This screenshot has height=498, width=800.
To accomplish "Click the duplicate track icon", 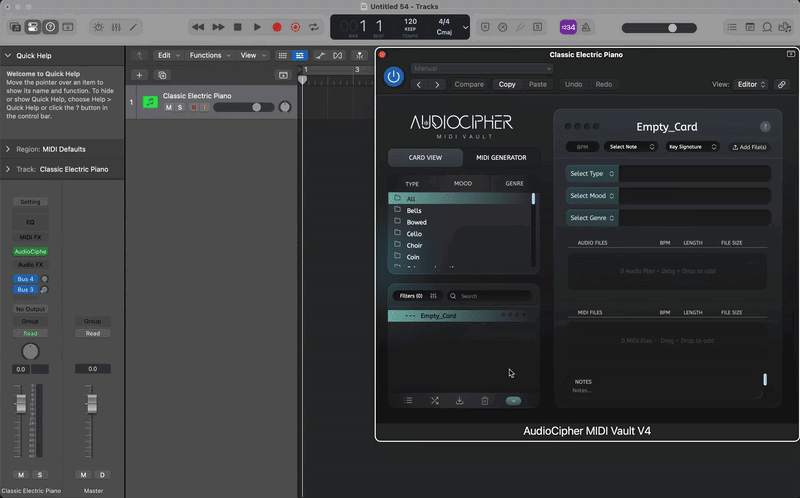I will coord(162,75).
